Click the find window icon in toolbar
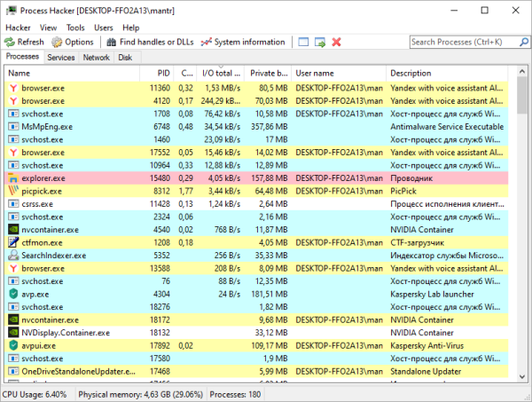This screenshot has width=532, height=402. (304, 42)
